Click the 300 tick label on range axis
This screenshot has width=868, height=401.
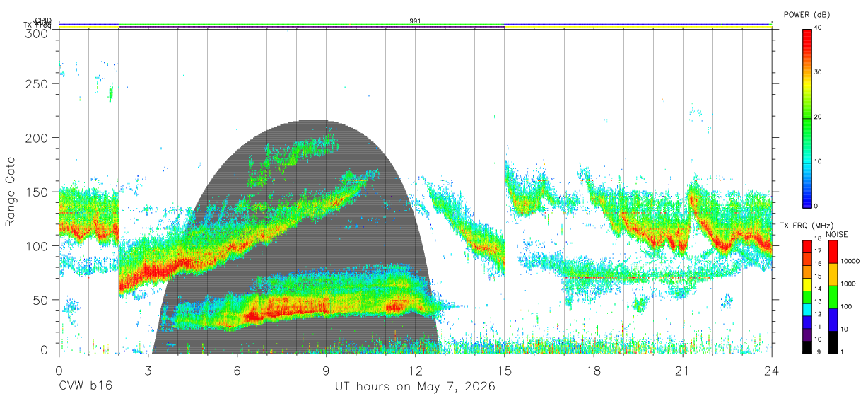click(38, 33)
